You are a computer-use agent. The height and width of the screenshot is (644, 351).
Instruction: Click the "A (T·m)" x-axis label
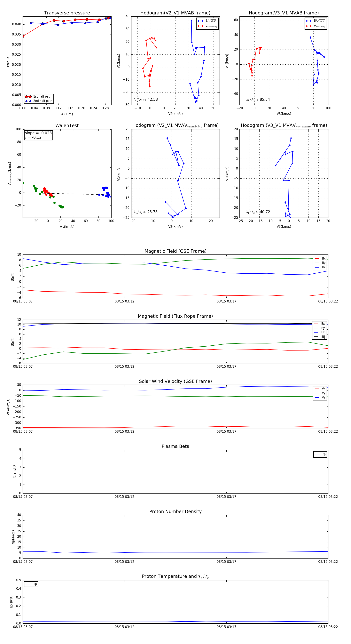click(x=67, y=114)
